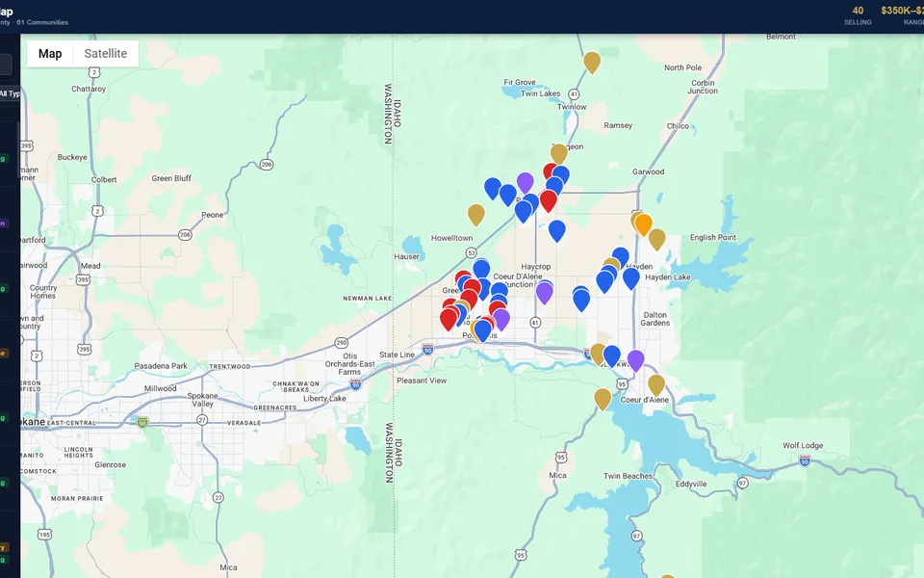Viewport: 924px width, 578px height.
Task: Click the red pin south of Rathdrum cluster
Action: click(548, 201)
